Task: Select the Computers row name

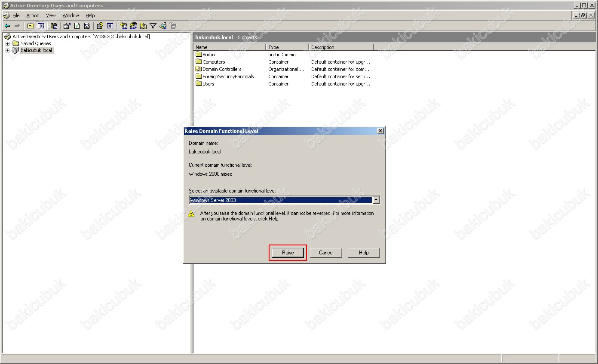Action: click(214, 62)
